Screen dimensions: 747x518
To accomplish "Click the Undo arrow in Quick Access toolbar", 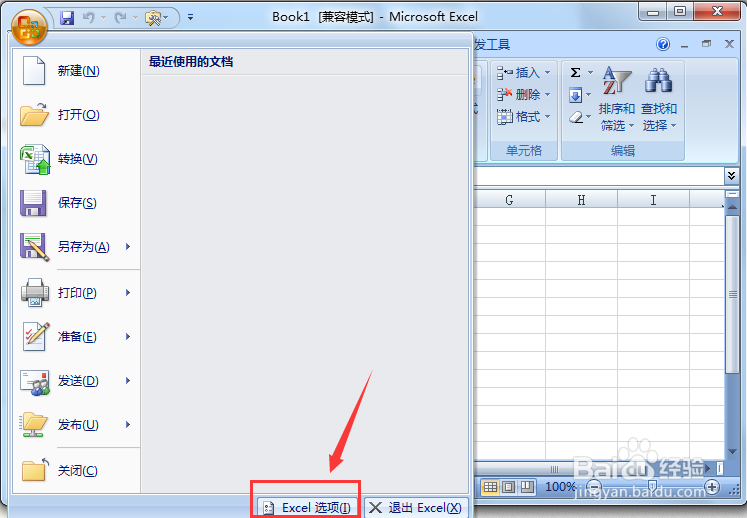I will pyautogui.click(x=89, y=18).
